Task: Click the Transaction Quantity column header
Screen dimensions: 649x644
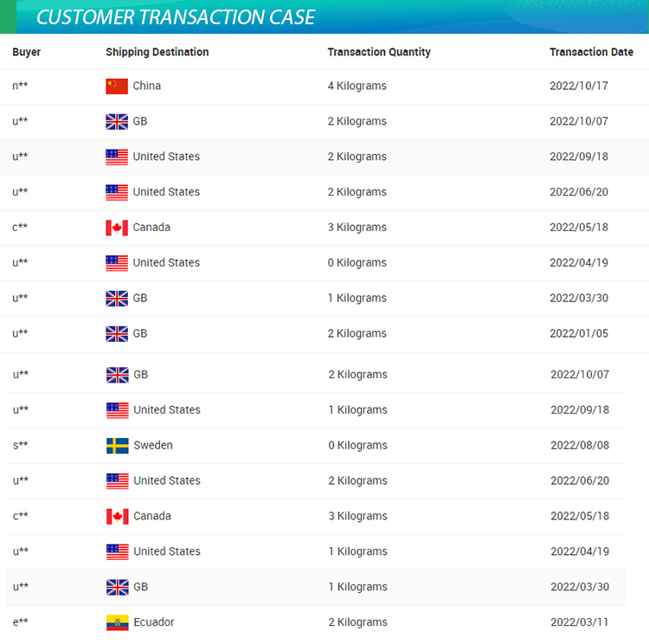Action: [379, 52]
